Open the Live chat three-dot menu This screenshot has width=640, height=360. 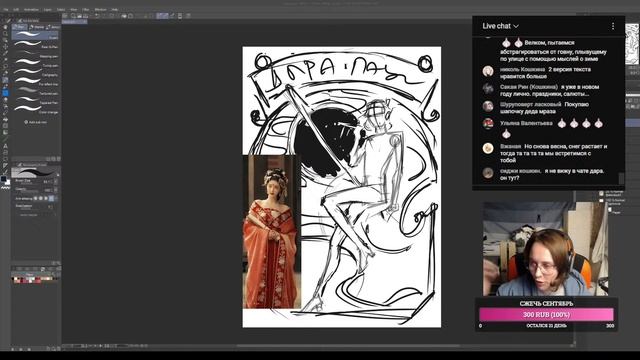(613, 26)
